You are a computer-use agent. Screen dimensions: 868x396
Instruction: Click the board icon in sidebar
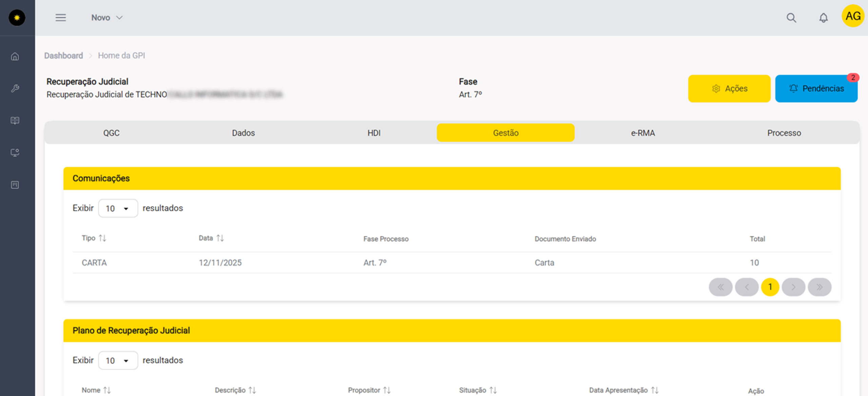coord(15,185)
